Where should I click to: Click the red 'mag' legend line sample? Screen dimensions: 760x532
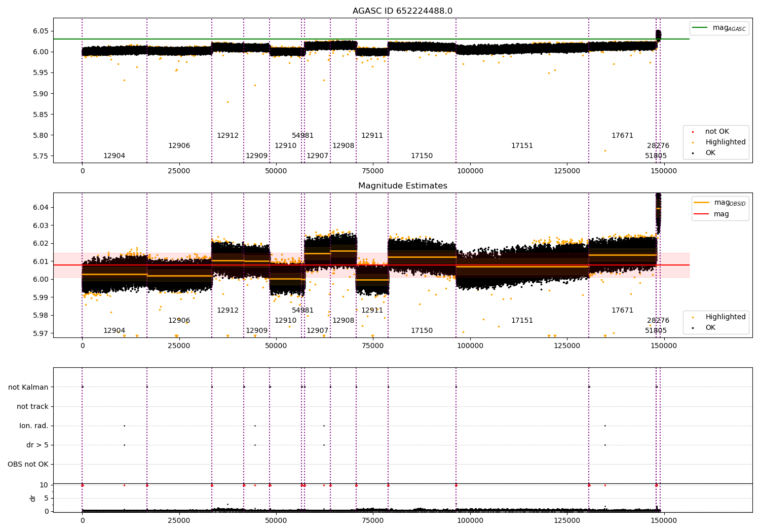pos(702,214)
